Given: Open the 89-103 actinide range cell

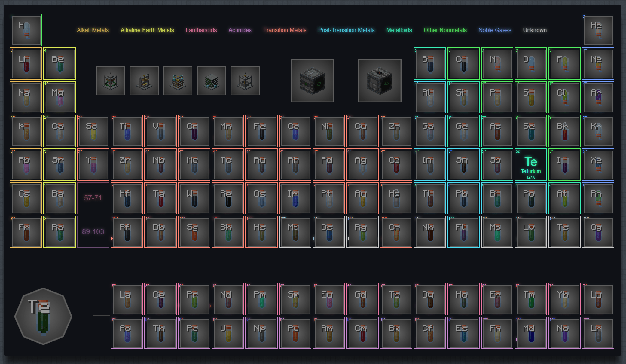Looking at the screenshot, I should coord(93,232).
